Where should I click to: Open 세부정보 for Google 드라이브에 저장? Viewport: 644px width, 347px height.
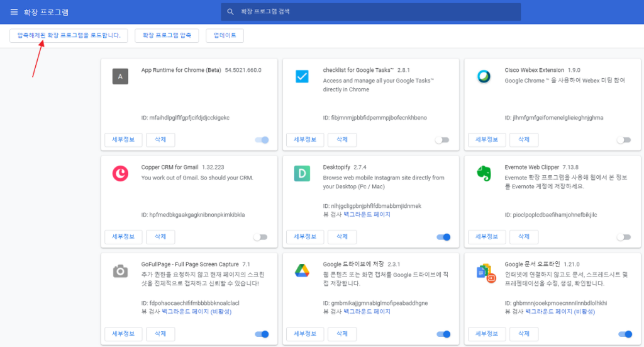pos(305,334)
